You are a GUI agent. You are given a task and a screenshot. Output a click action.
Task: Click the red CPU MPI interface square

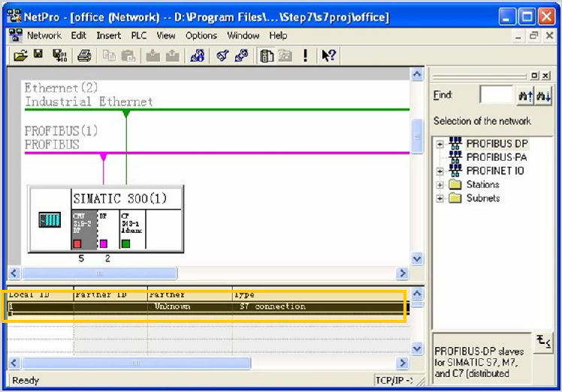pos(77,244)
